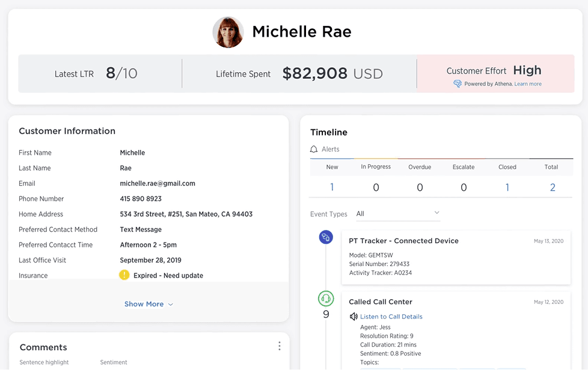
Task: Toggle Sentiment in Comments
Action: 114,362
